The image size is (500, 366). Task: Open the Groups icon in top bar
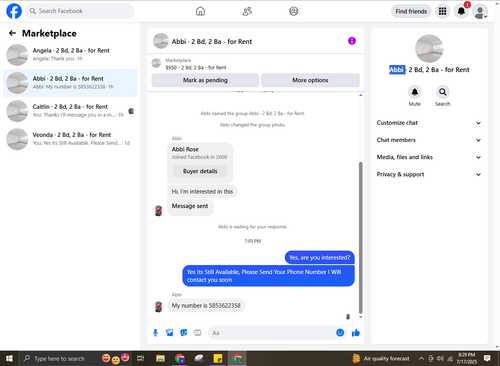pyautogui.click(x=293, y=11)
